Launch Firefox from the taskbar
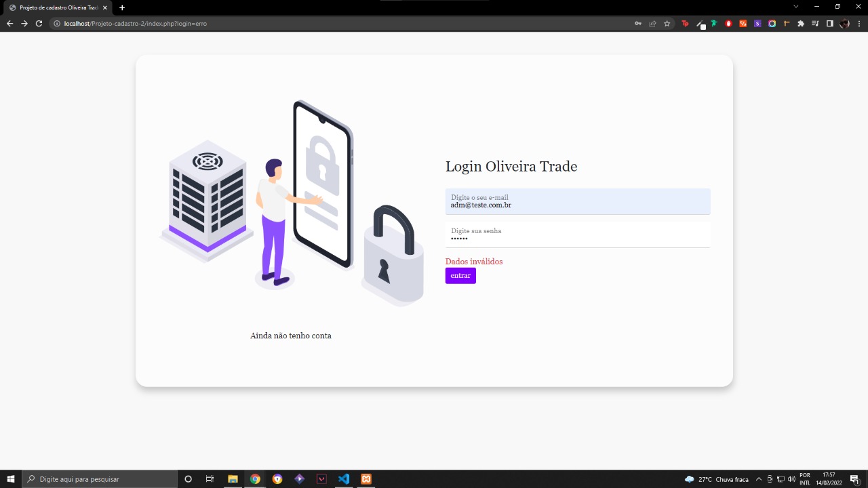Image resolution: width=868 pixels, height=488 pixels. coord(277,479)
